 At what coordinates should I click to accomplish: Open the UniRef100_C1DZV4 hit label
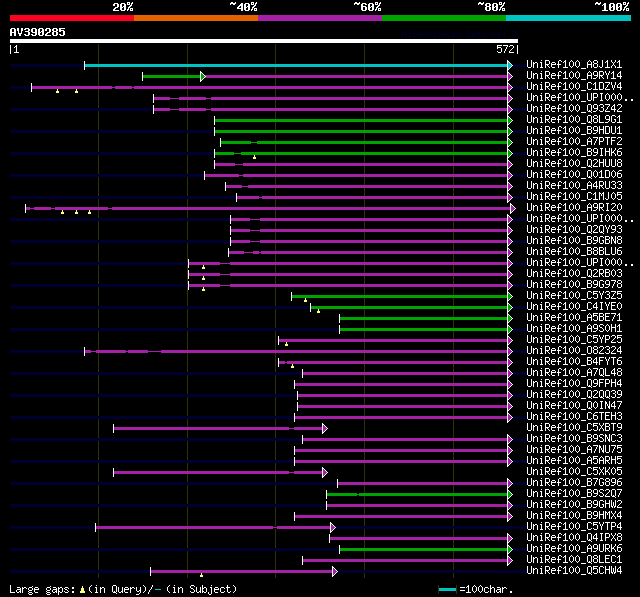[x=574, y=87]
